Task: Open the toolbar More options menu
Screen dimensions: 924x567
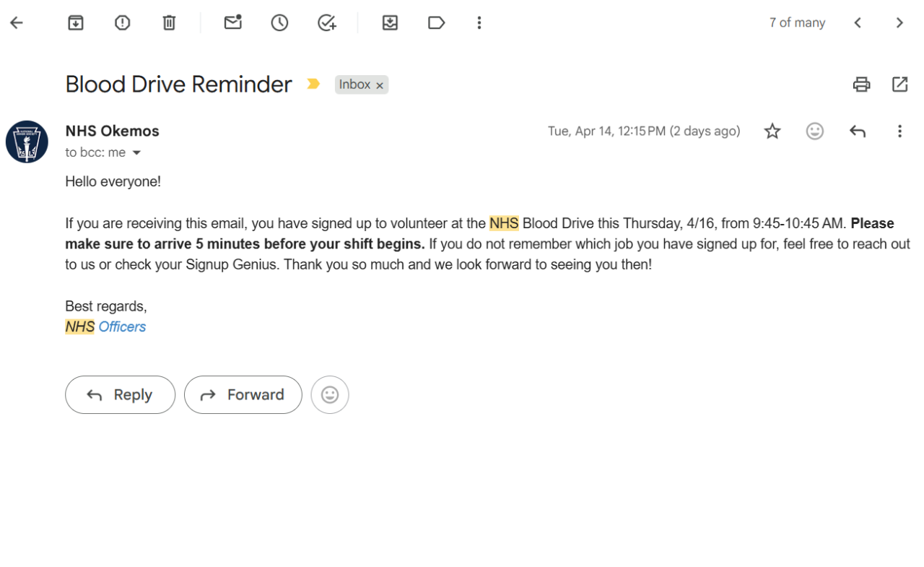Action: [x=479, y=23]
